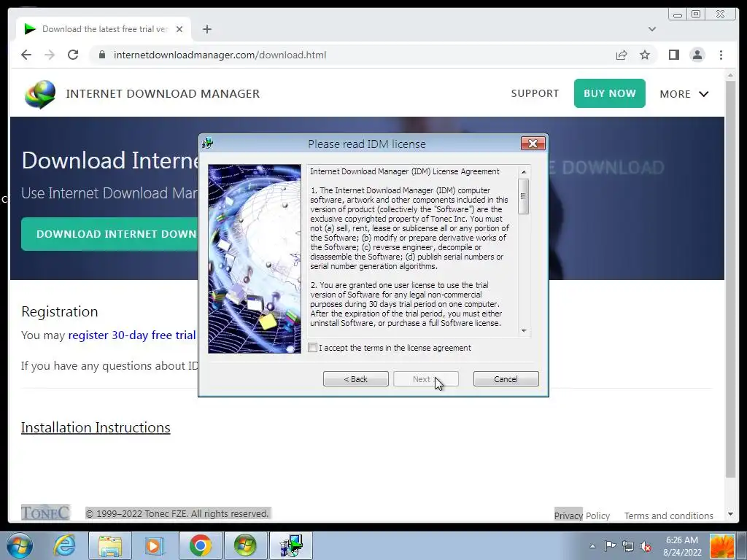Show hidden system tray icons
This screenshot has height=560, width=747.
pos(592,546)
